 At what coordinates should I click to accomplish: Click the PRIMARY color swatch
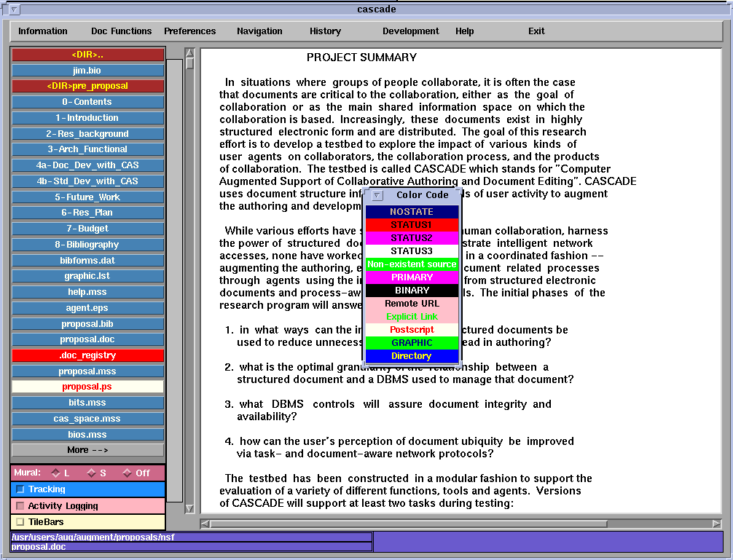(412, 277)
